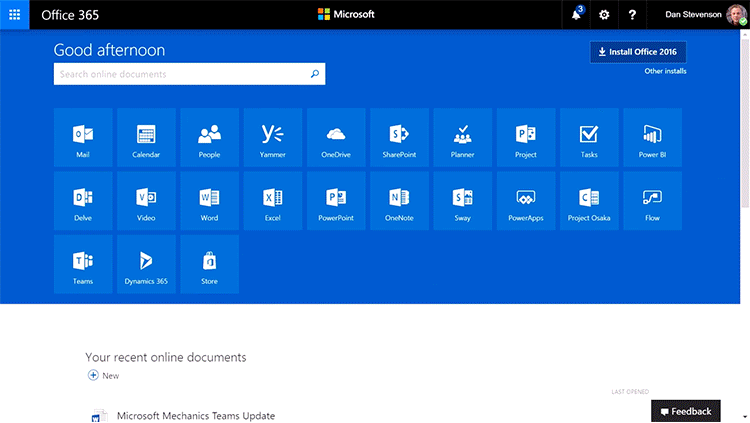The image size is (750, 423).
Task: Click the LAST OPENED column header
Action: point(630,391)
